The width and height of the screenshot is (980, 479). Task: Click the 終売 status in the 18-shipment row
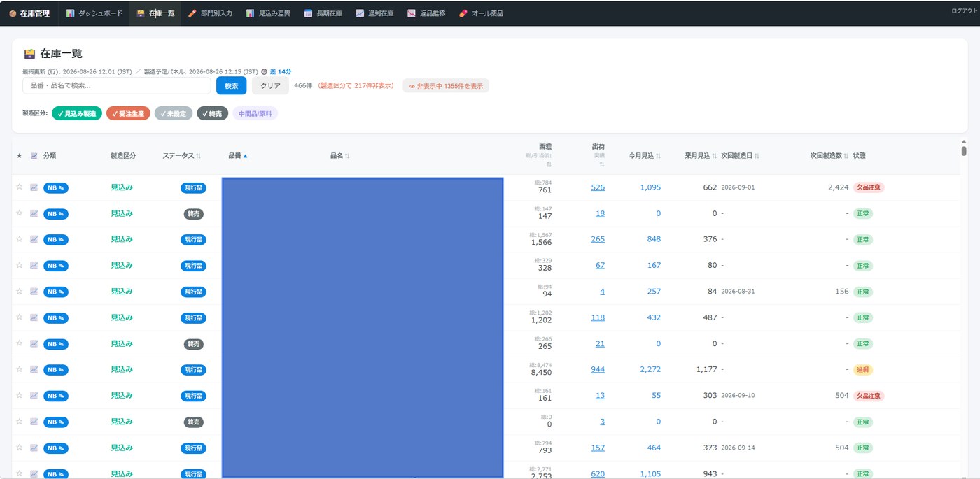point(194,214)
